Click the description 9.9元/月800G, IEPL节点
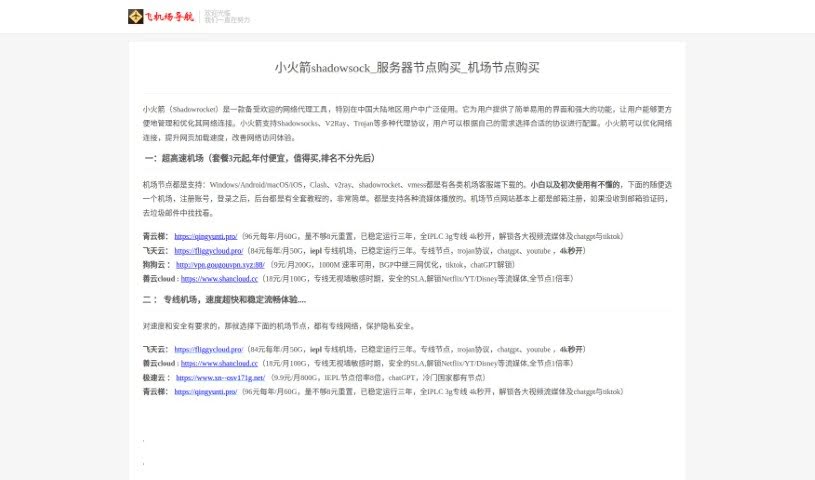815x480 pixels. click(x=377, y=378)
